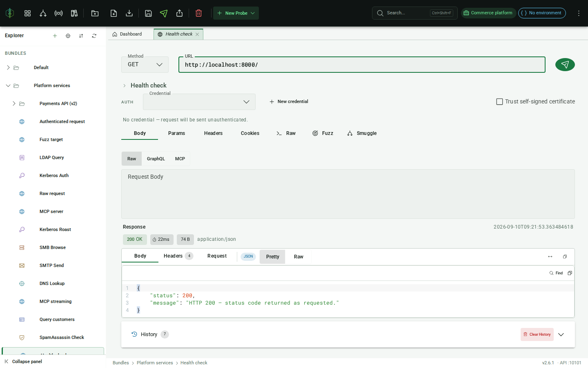Refresh the Explorer panel
Viewport: 588px width, 368px height.
pyautogui.click(x=94, y=36)
